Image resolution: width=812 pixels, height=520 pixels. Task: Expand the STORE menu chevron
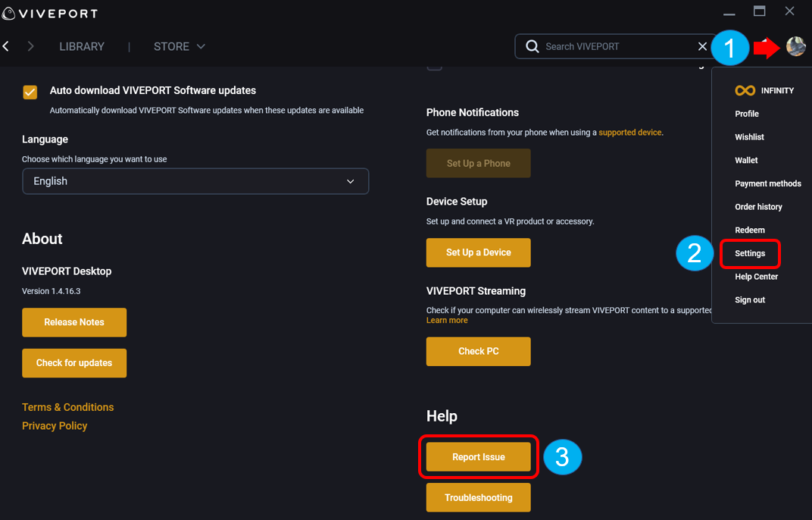coord(201,47)
